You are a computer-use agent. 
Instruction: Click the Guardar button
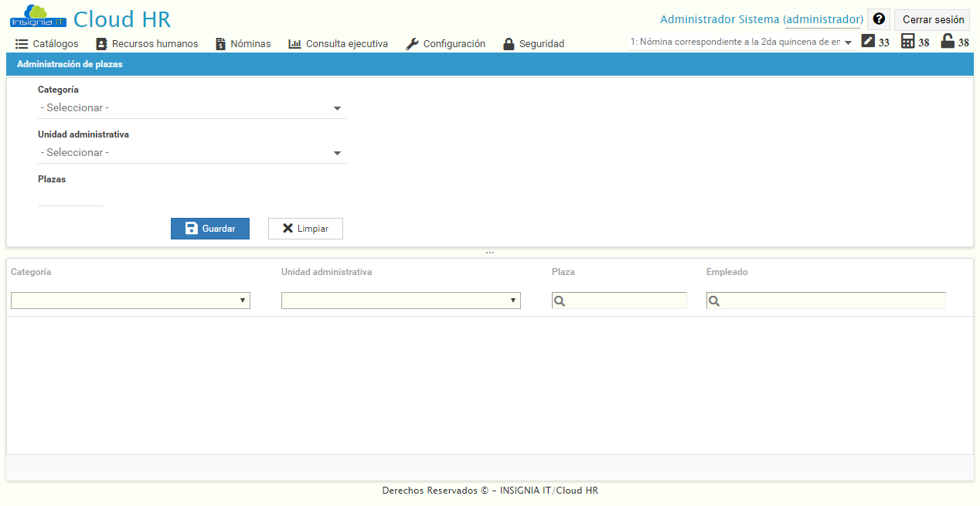pyautogui.click(x=209, y=228)
